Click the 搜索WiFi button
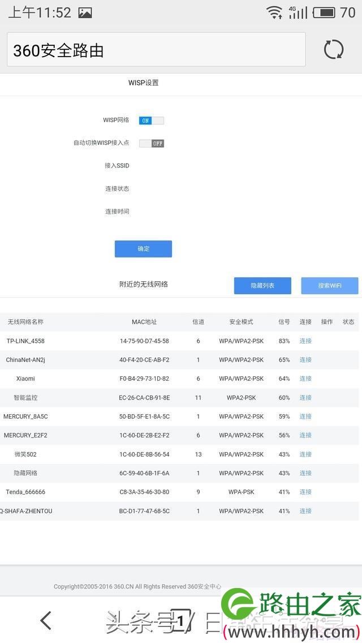This screenshot has width=362, height=644. 330,285
